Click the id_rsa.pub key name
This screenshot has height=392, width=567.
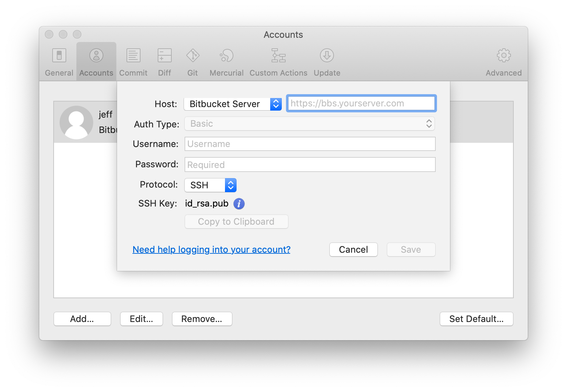pos(207,203)
